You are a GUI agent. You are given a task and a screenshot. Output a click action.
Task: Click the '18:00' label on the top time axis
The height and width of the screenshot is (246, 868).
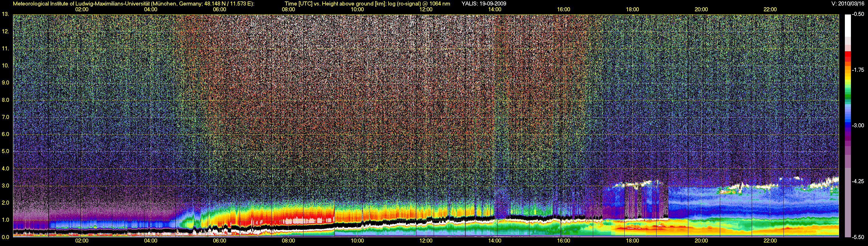tap(632, 10)
